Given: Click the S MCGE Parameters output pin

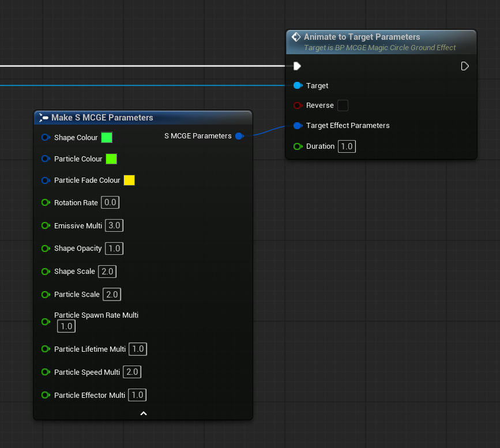Looking at the screenshot, I should [x=239, y=136].
